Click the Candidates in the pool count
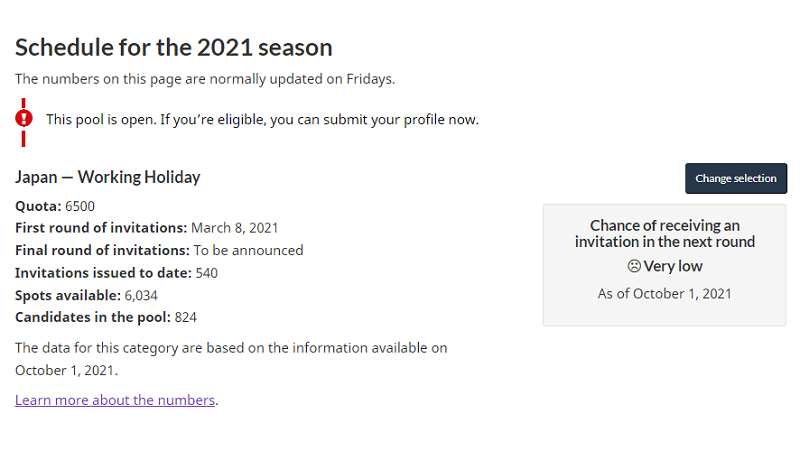Screen dimensions: 800x450 point(185,317)
